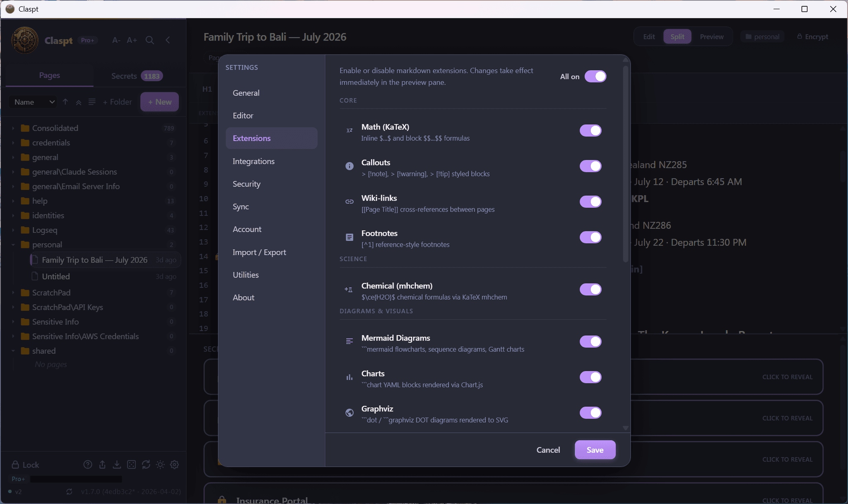Open the About settings section
This screenshot has width=848, height=504.
point(271,298)
